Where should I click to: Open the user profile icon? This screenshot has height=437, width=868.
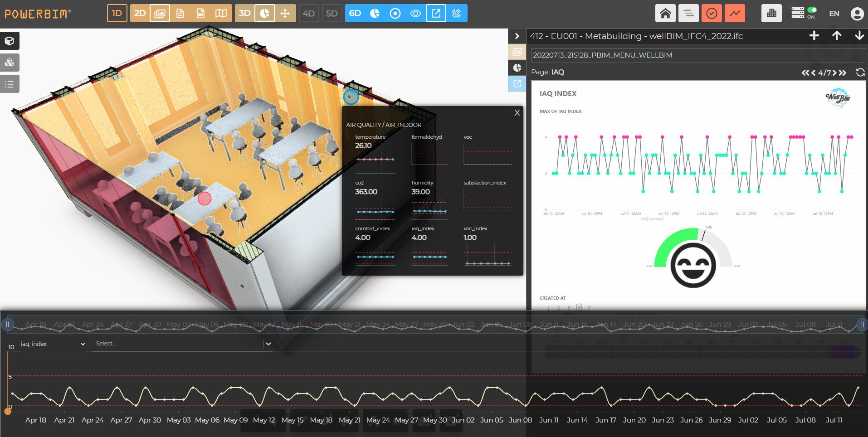pyautogui.click(x=857, y=13)
